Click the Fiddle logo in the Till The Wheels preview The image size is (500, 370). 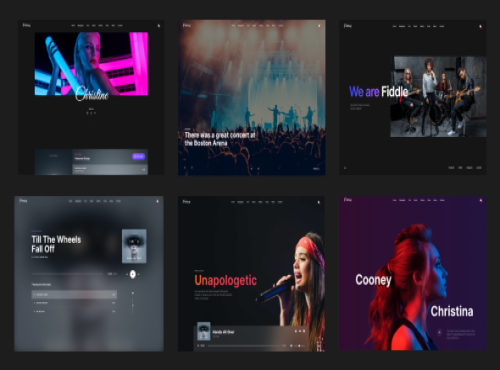click(x=23, y=201)
